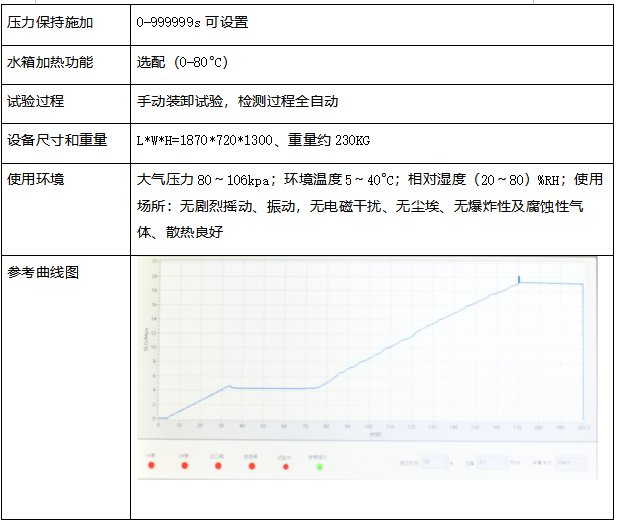Click the dark blue peak marker on curve

click(x=518, y=280)
